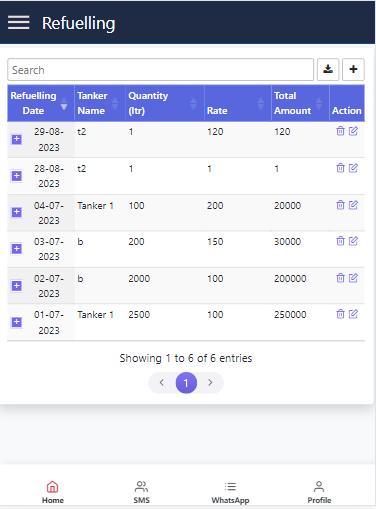This screenshot has width=376, height=509.
Task: Click 'Showing 1 to 6 of 6 entries' text
Action: pyautogui.click(x=186, y=358)
